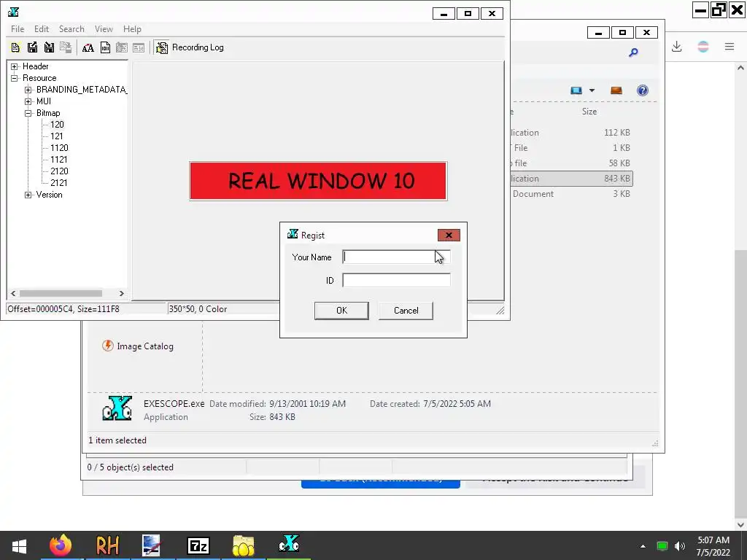Screen dimensions: 747x560
Task: Open the Edit menu in eXeScope
Action: (x=42, y=29)
